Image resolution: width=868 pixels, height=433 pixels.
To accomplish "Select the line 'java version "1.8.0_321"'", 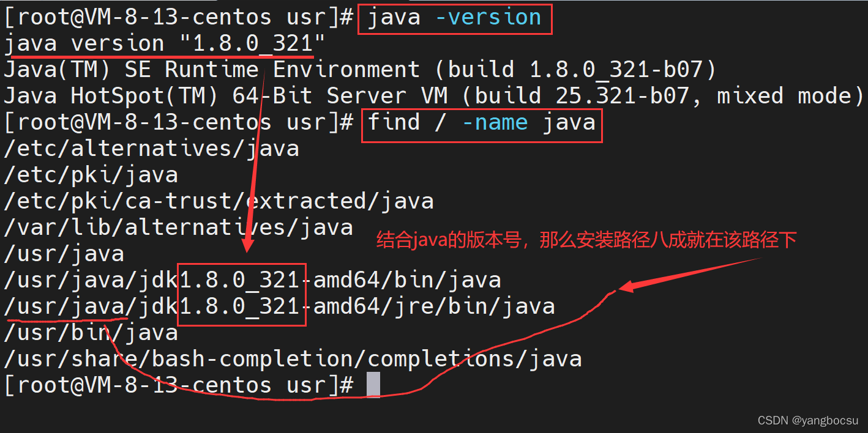I will (x=165, y=44).
